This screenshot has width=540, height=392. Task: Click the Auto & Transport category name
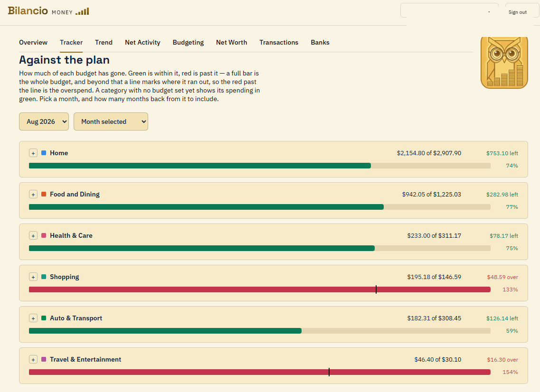[76, 318]
